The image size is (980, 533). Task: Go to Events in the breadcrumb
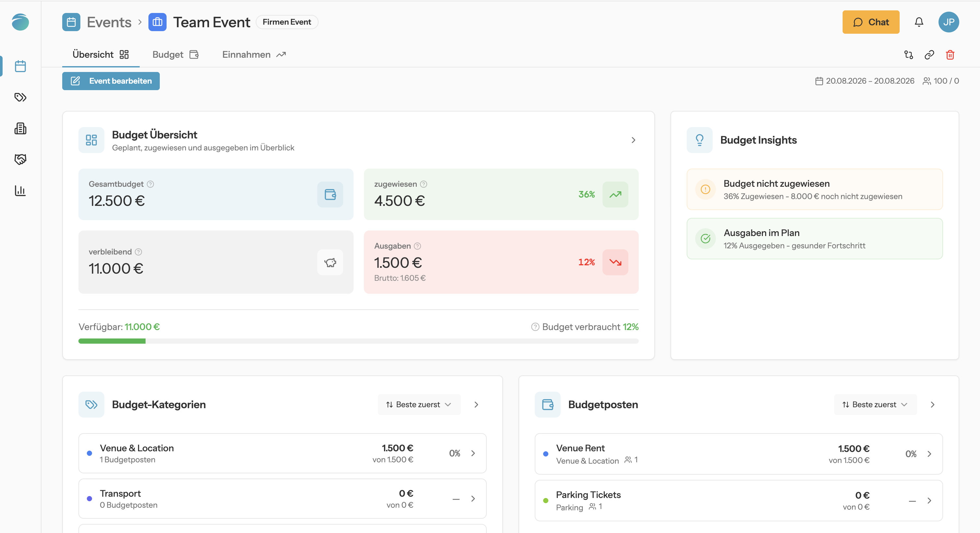coord(109,22)
